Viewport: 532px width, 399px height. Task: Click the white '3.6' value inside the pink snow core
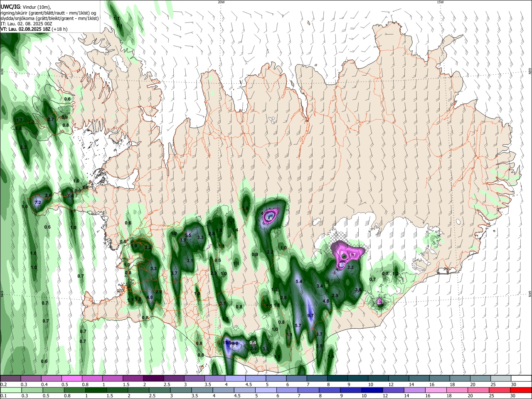(269, 218)
